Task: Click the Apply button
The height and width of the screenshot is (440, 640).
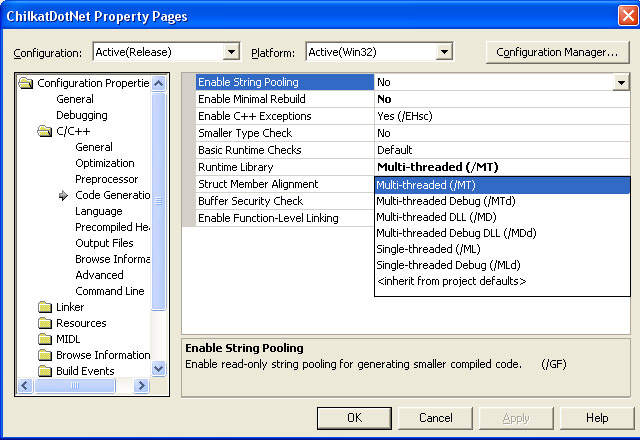Action: [516, 418]
